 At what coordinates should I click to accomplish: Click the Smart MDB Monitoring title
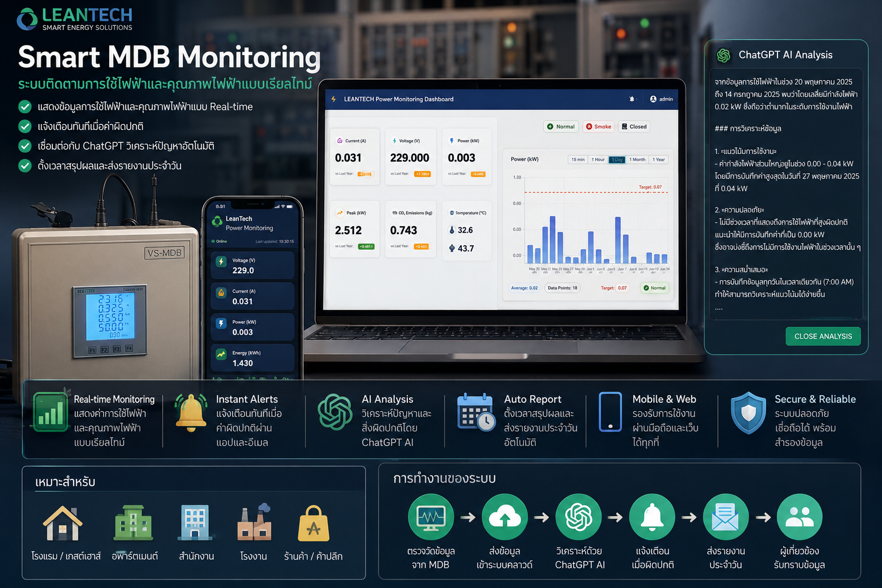169,57
